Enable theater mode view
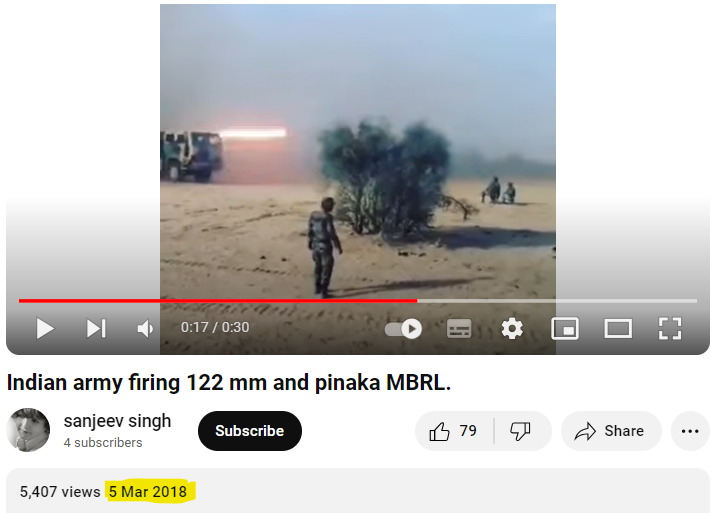This screenshot has width=711, height=513. [618, 328]
